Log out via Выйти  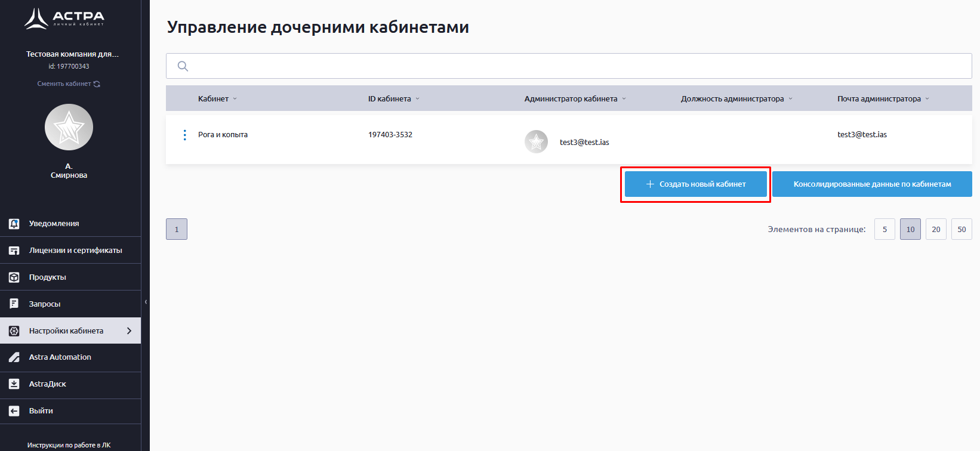click(70, 411)
